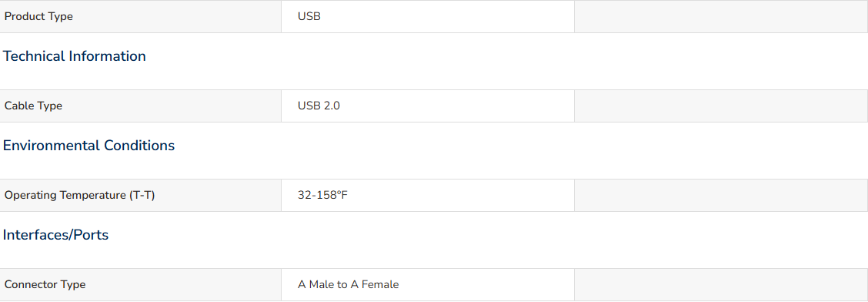
Task: Click empty cell right of 32-158°F
Action: point(721,195)
